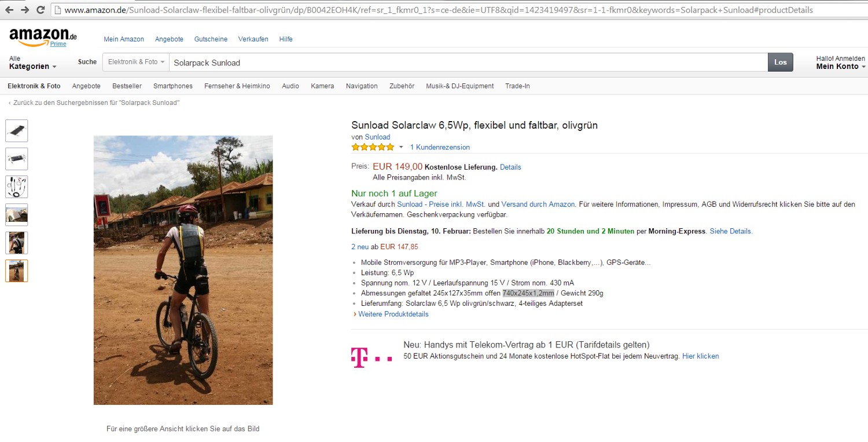Viewport: 868px width, 442px height.
Task: Open the Smartphones navigation tab
Action: pos(173,86)
